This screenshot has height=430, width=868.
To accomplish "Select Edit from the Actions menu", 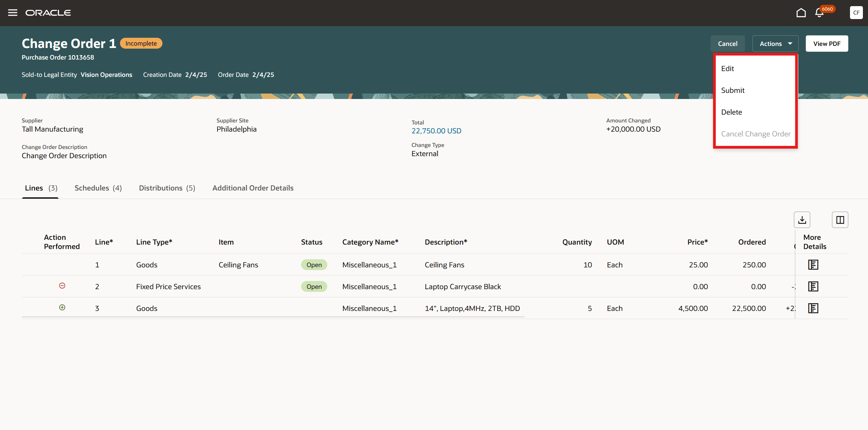I will coord(728,69).
